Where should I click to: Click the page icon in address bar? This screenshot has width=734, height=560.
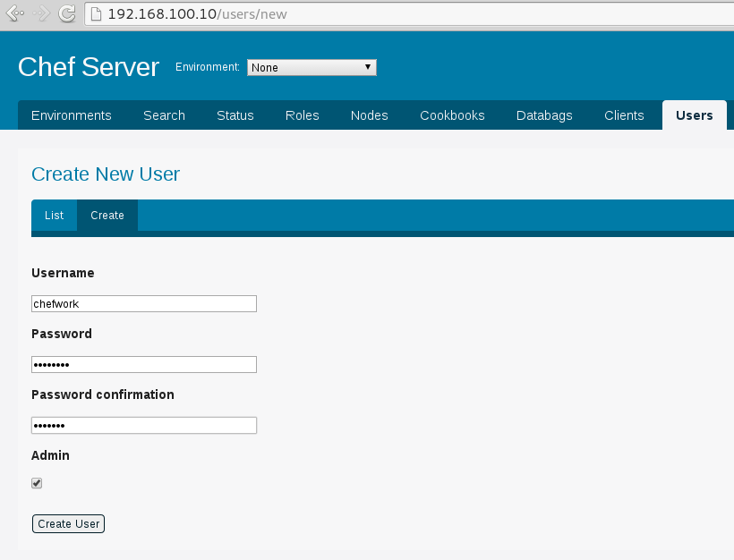(x=96, y=14)
